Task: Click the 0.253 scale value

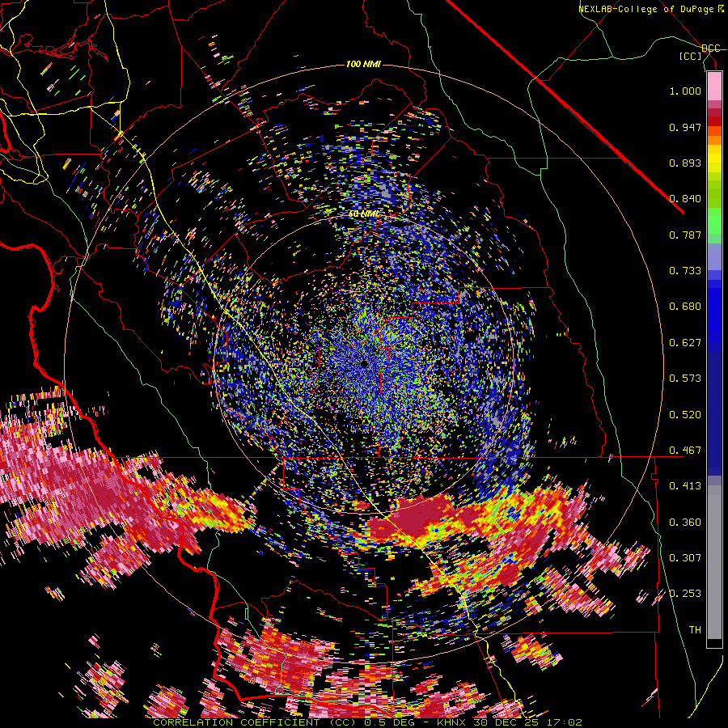Action: coord(685,594)
